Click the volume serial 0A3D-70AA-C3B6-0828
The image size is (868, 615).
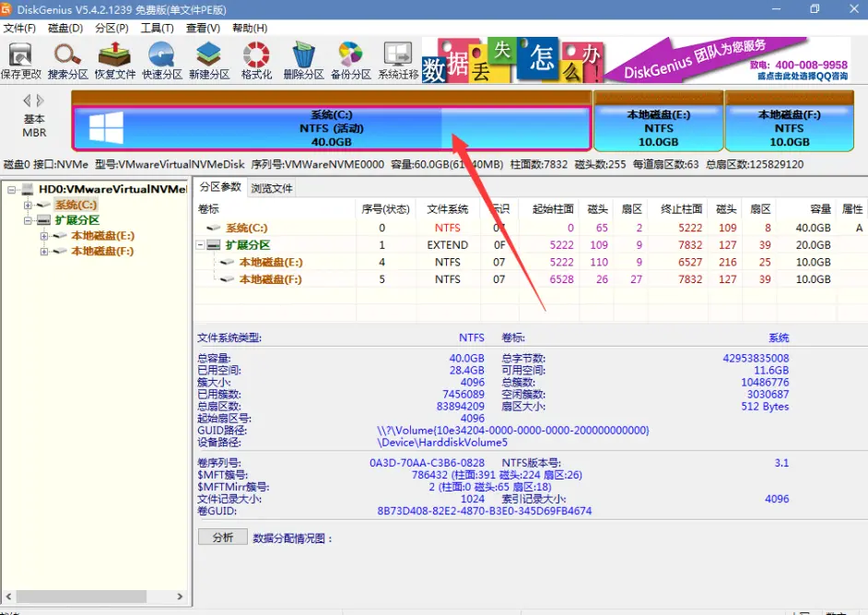coord(427,463)
